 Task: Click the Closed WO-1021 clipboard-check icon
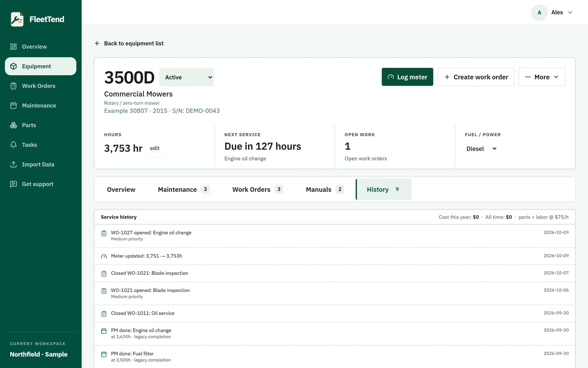coord(104,274)
